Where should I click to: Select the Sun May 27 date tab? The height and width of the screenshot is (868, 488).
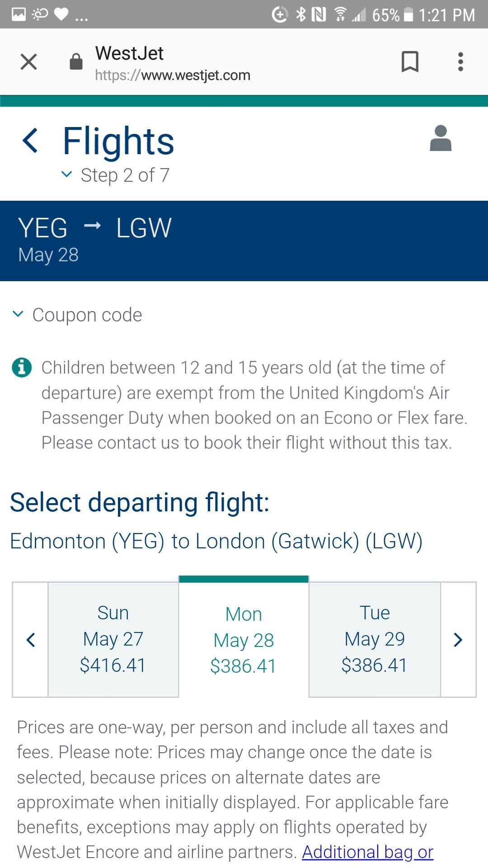click(x=113, y=639)
